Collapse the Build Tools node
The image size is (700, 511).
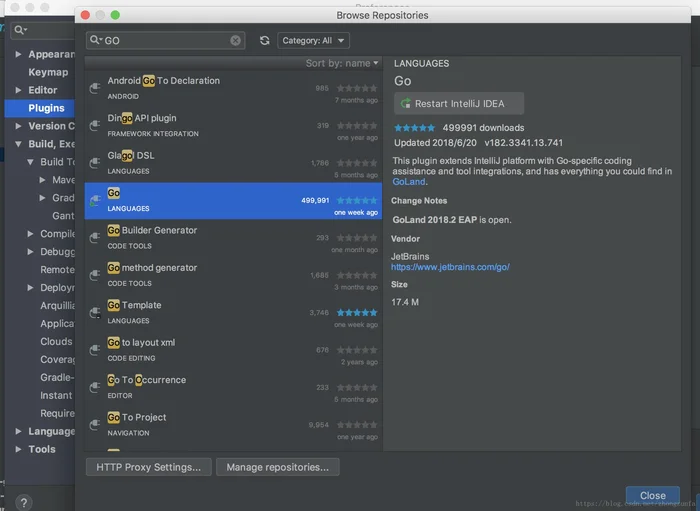30,162
